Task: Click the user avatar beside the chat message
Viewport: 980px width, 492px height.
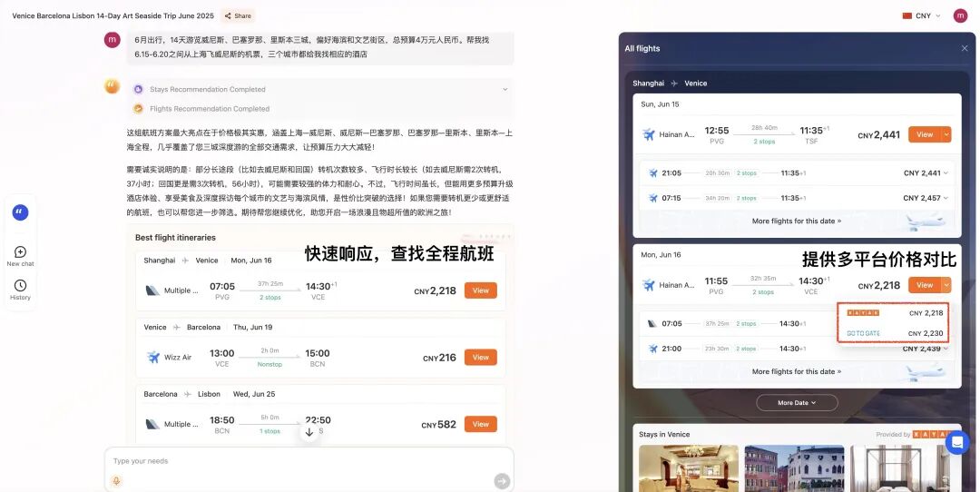Action: 112,40
